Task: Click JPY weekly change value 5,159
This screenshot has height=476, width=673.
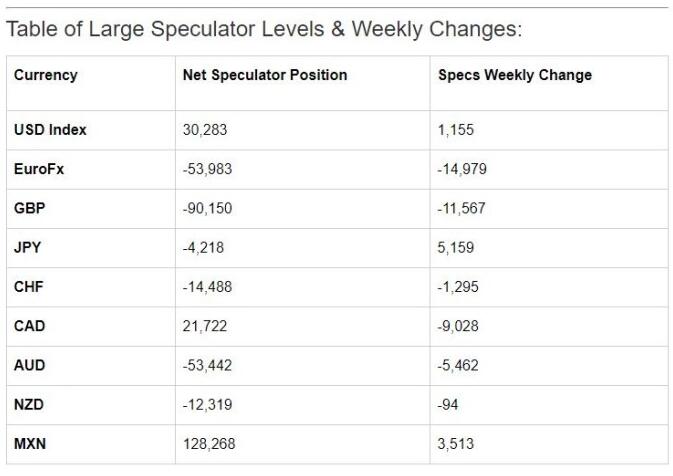Action: click(456, 248)
